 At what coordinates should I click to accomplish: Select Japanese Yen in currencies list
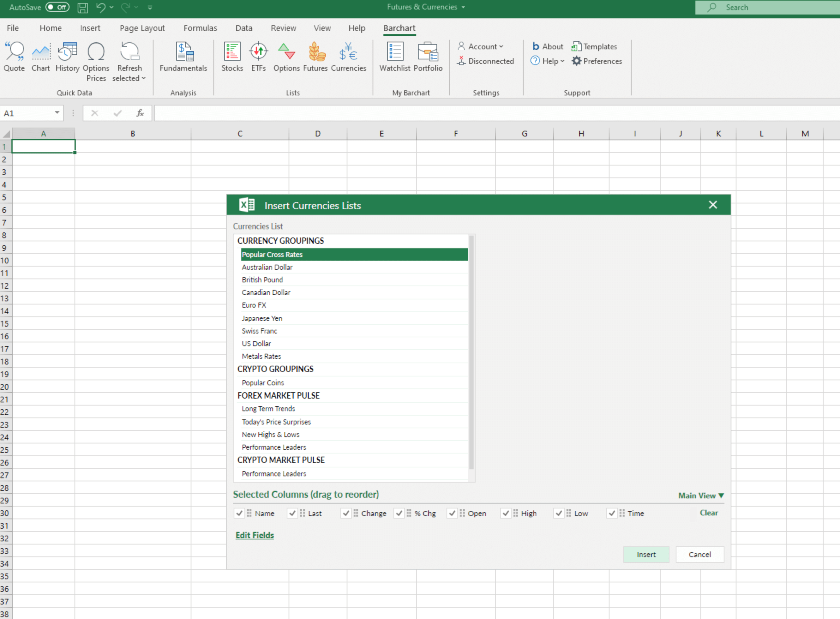point(262,318)
